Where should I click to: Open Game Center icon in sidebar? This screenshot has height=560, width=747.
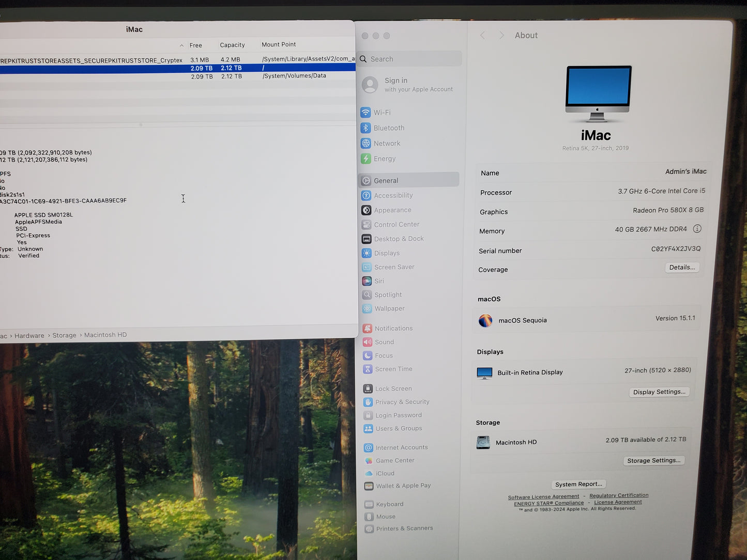point(369,460)
